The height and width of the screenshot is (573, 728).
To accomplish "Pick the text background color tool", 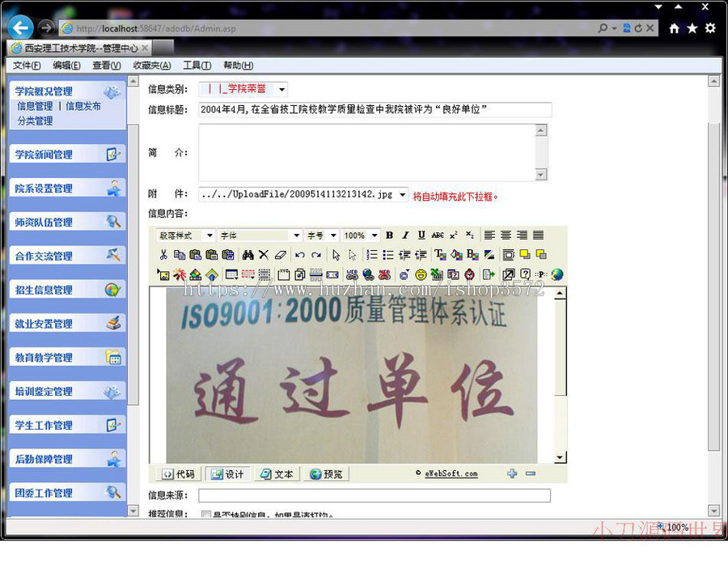I will 472,255.
